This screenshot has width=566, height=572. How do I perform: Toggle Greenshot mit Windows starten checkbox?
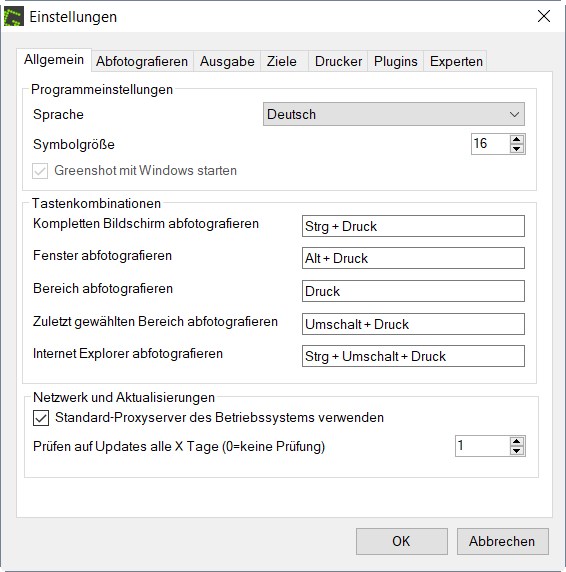click(40, 171)
